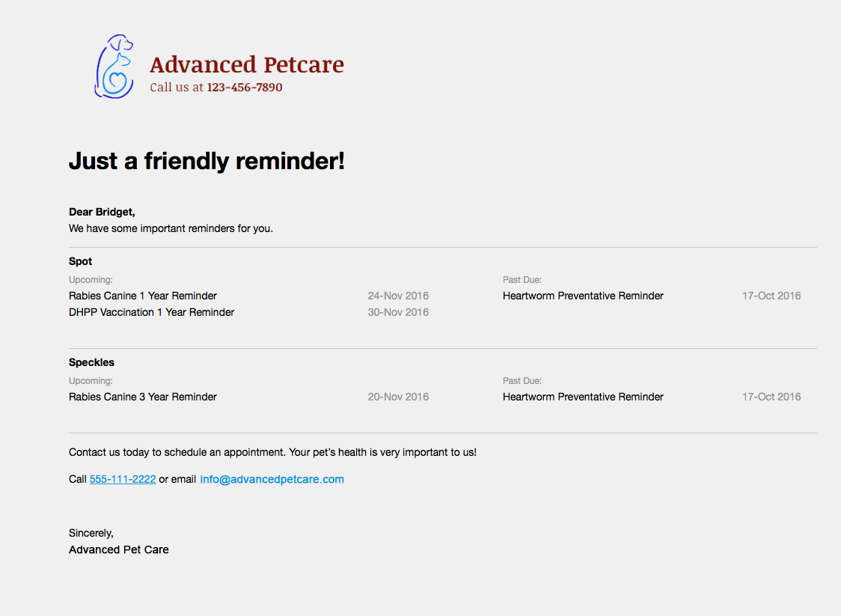Click the dog and cat logo icon
Screen dimensions: 841x616
click(114, 67)
